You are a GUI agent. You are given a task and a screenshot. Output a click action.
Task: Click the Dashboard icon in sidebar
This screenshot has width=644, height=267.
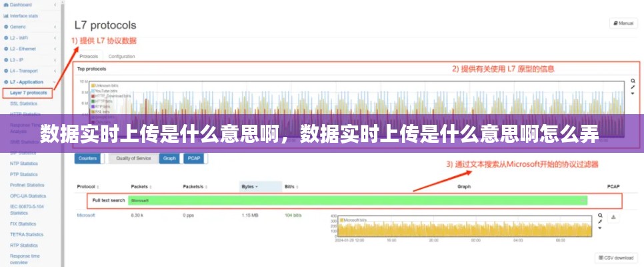point(6,5)
